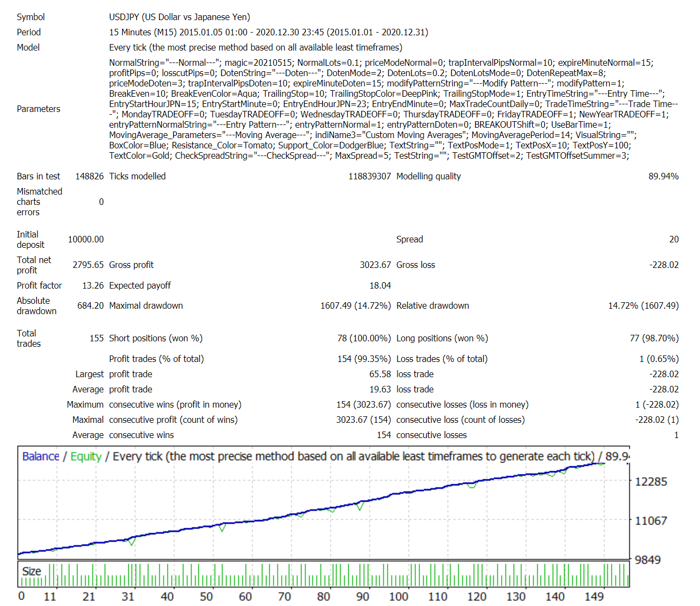This screenshot has width=700, height=606.
Task: Select the largest profit trade value "65.58"
Action: tap(380, 374)
